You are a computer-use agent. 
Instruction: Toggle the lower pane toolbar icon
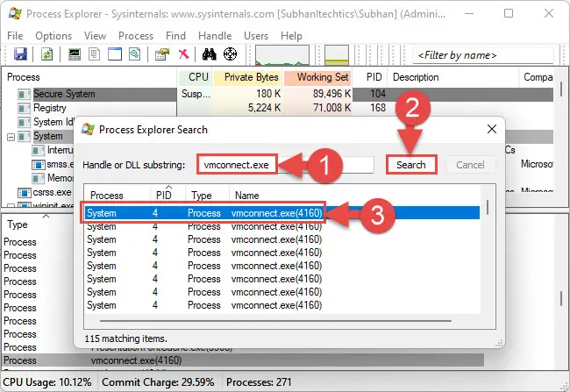coord(115,54)
